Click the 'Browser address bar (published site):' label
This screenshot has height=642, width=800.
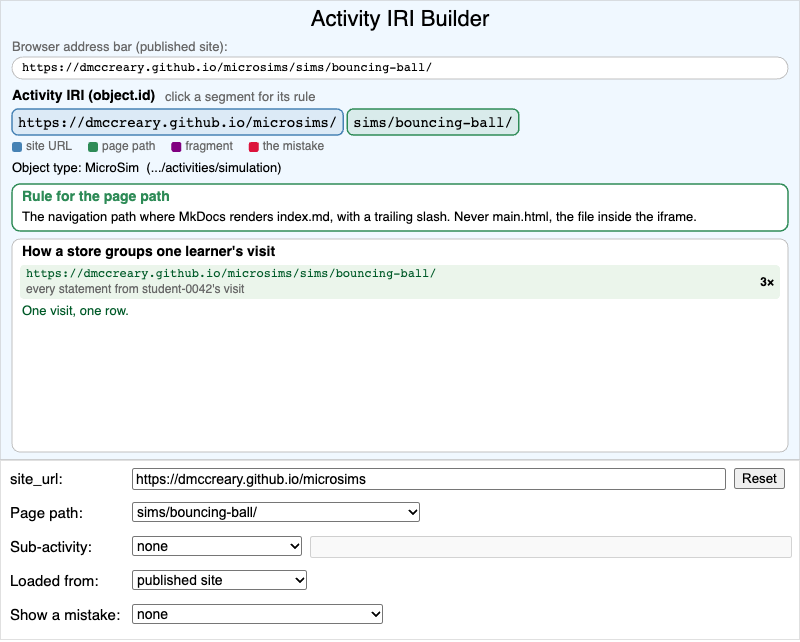120,46
